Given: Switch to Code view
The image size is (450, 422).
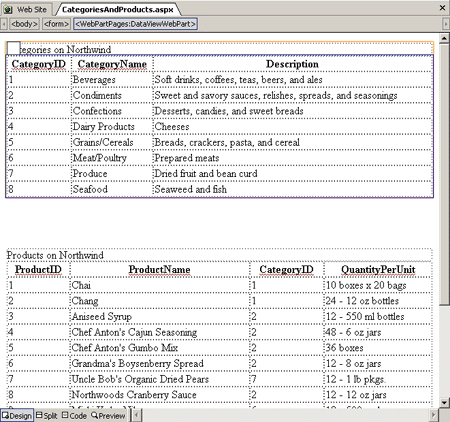Looking at the screenshot, I should pos(74,416).
